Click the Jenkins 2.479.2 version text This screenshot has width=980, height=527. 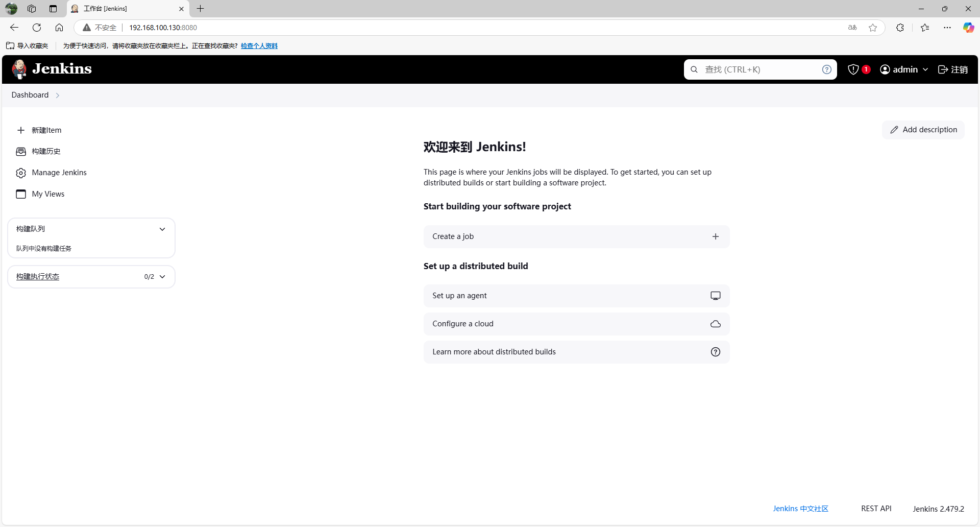tap(938, 509)
